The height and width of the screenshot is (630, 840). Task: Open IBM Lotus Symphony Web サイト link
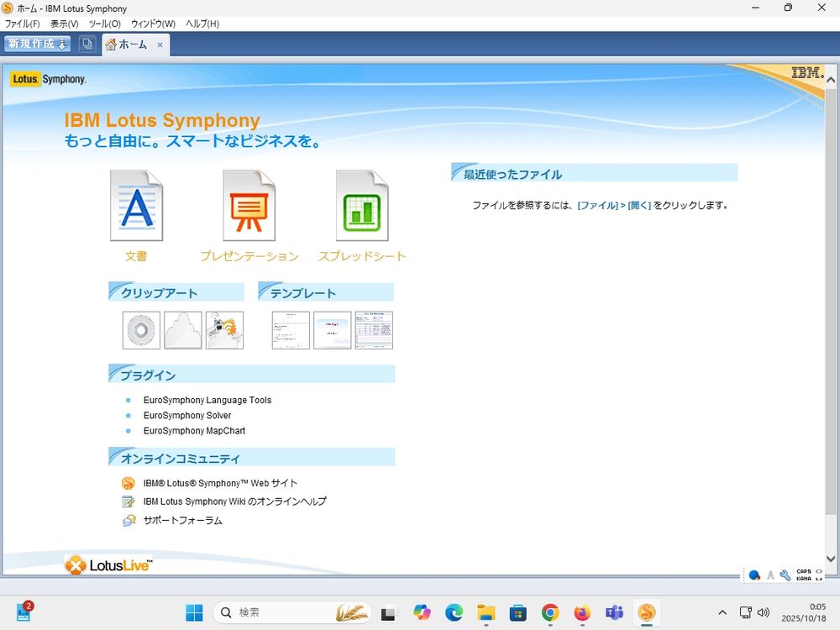coord(220,483)
